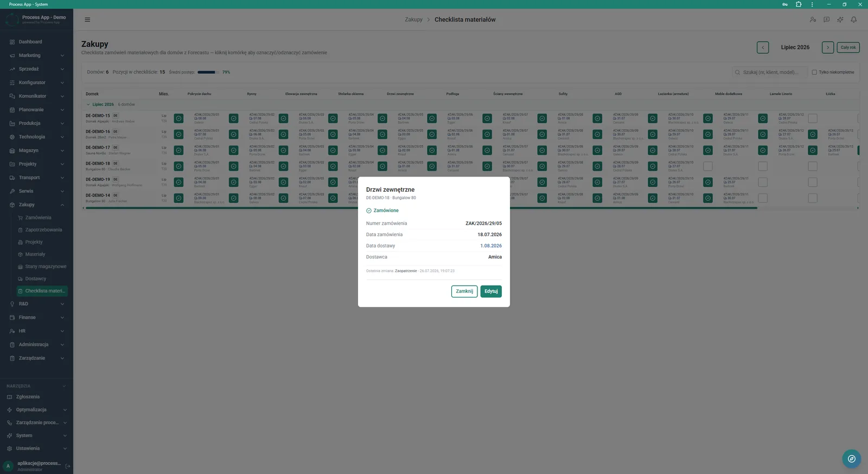Click the search magnifier icon
The image size is (868, 474).
pyautogui.click(x=737, y=72)
